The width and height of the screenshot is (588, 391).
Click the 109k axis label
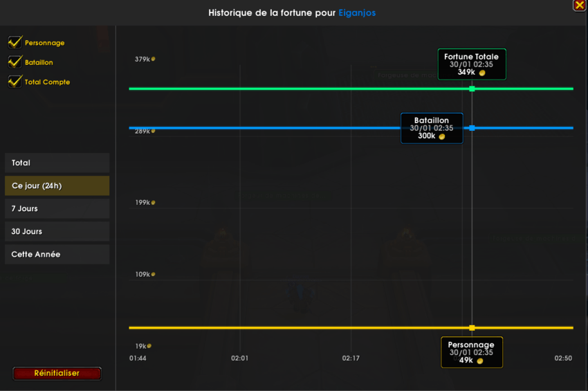tap(143, 274)
